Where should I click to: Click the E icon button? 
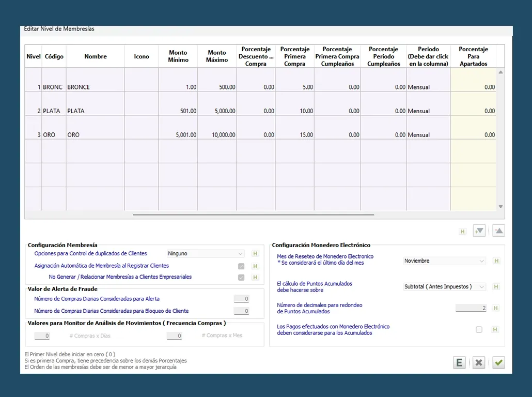[x=459, y=363]
